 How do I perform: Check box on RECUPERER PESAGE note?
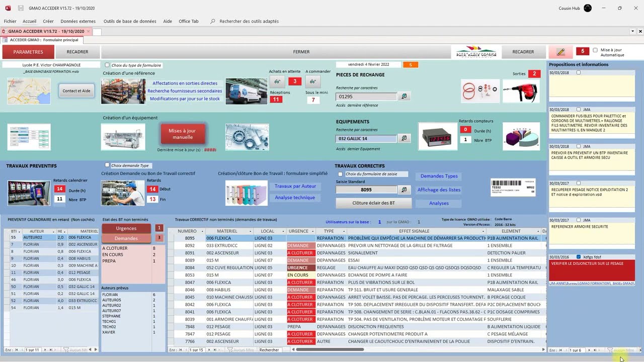pos(579,183)
